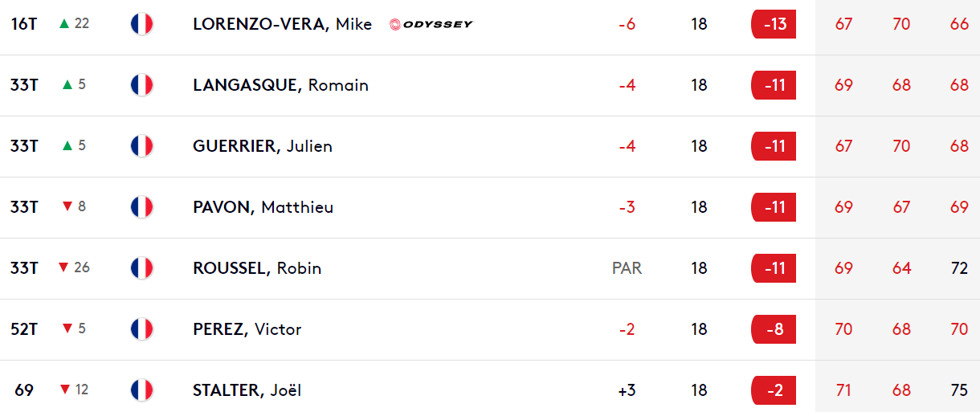The width and height of the screenshot is (980, 412).
Task: Open STALTER, Joël player profile
Action: (247, 390)
